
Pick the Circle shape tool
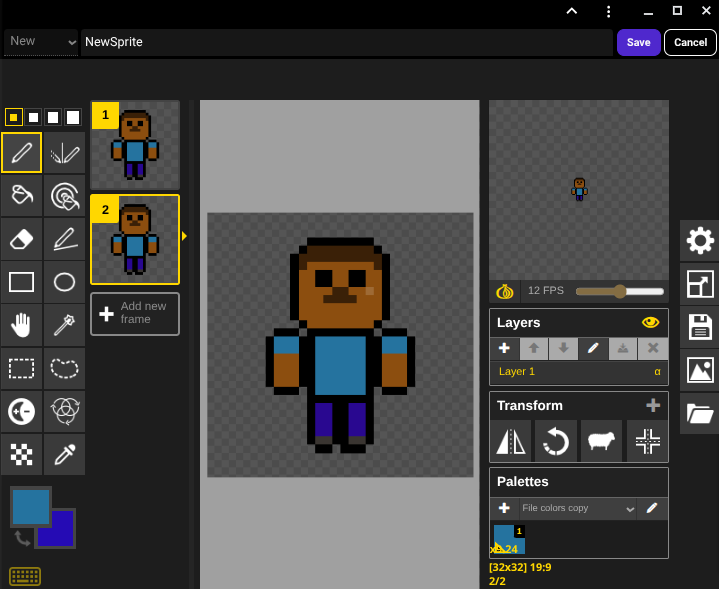click(x=64, y=282)
